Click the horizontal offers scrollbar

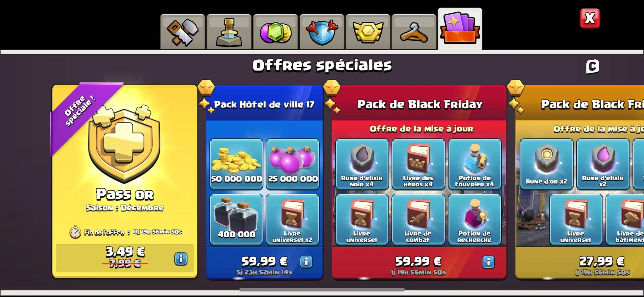coord(322,290)
